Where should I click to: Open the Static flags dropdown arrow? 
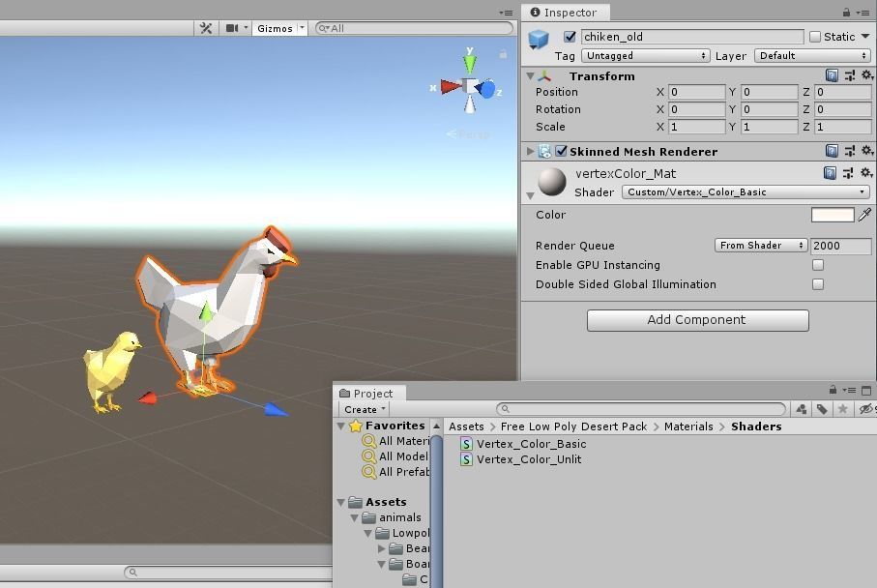click(865, 37)
